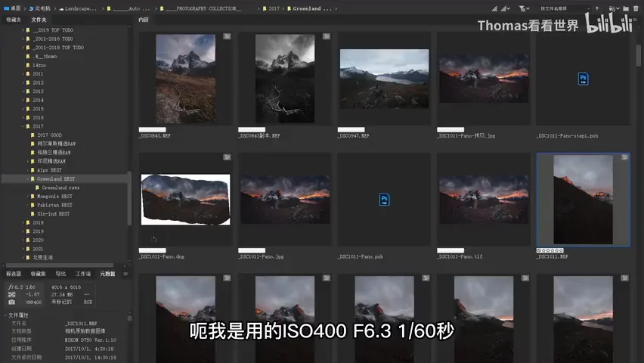644x363 pixels.
Task: Open dropdown arrow next to filter funnel icon
Action: [528, 8]
